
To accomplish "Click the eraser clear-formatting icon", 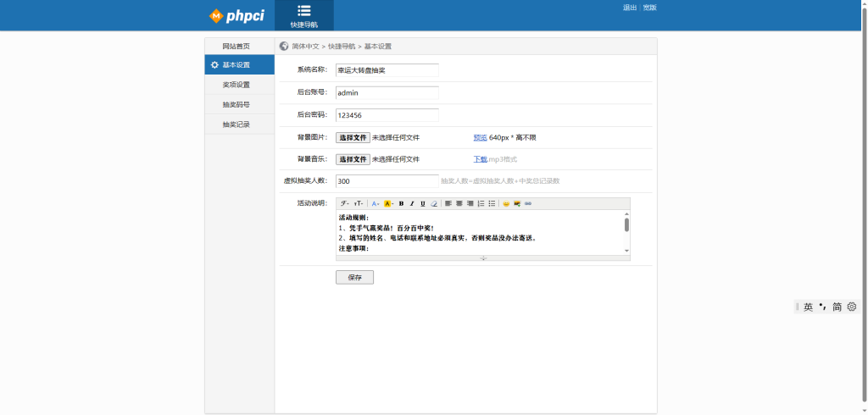I will (434, 203).
